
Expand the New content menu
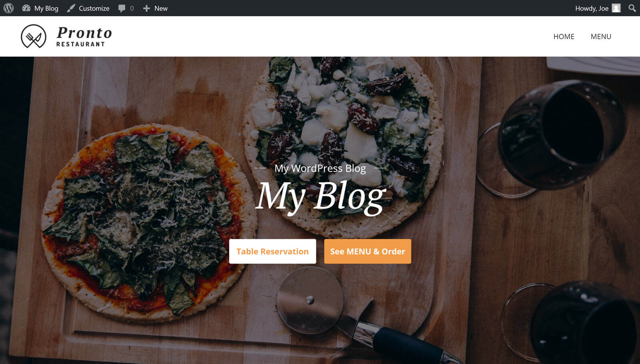(161, 8)
